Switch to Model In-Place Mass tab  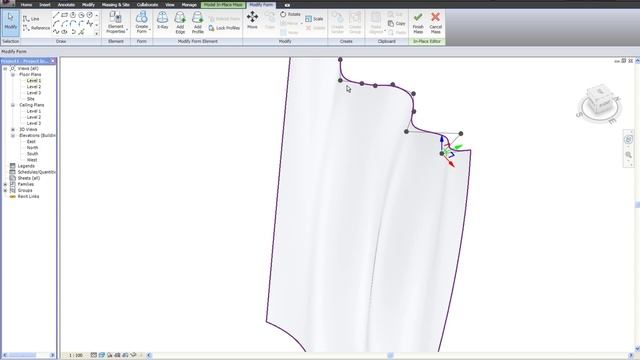click(x=223, y=5)
